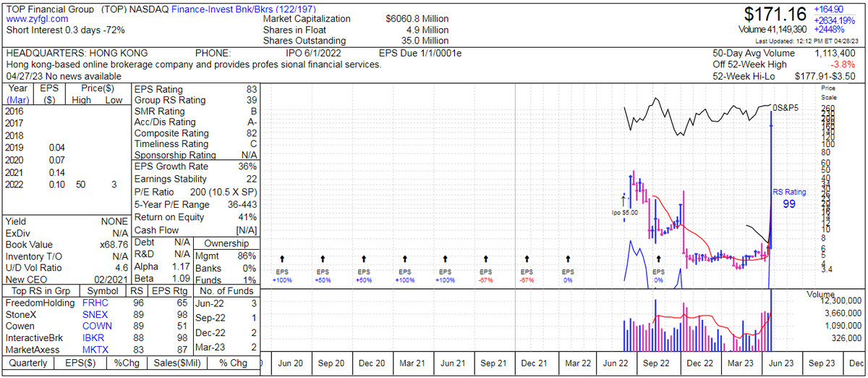Click the U/D Vol Ratio row
This screenshot has height=378, width=868.
pos(67,267)
